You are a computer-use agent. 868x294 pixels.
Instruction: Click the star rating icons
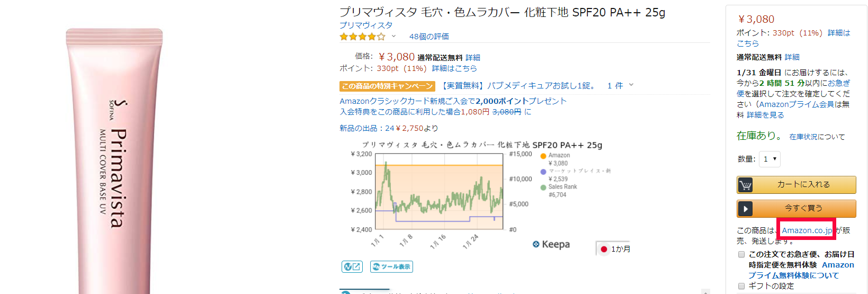pyautogui.click(x=362, y=37)
